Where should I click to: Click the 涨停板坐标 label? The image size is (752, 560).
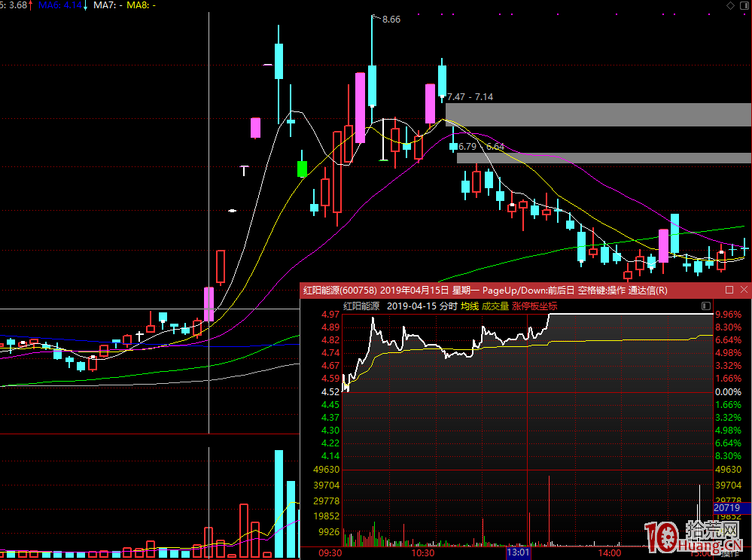[x=534, y=306]
